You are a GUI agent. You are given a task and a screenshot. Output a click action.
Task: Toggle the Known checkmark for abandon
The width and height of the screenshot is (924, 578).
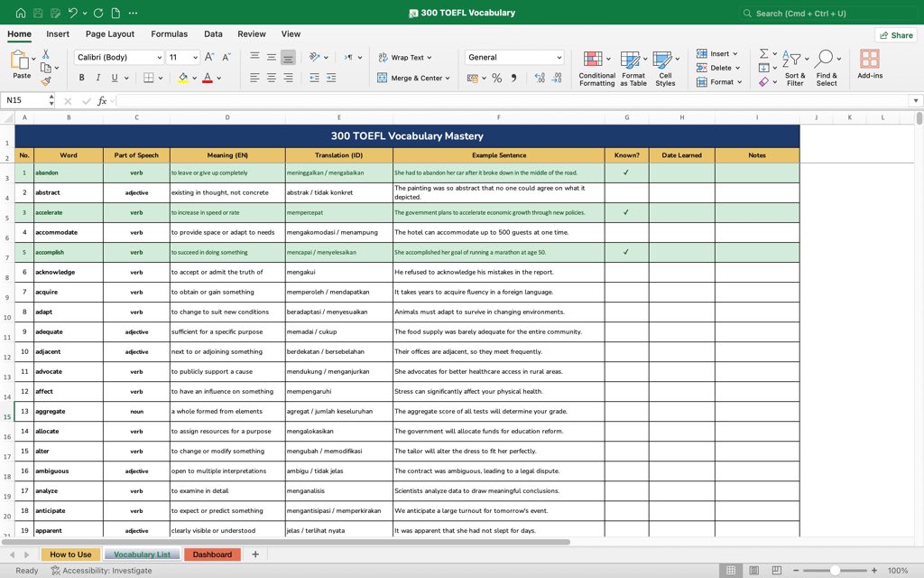pyautogui.click(x=626, y=172)
